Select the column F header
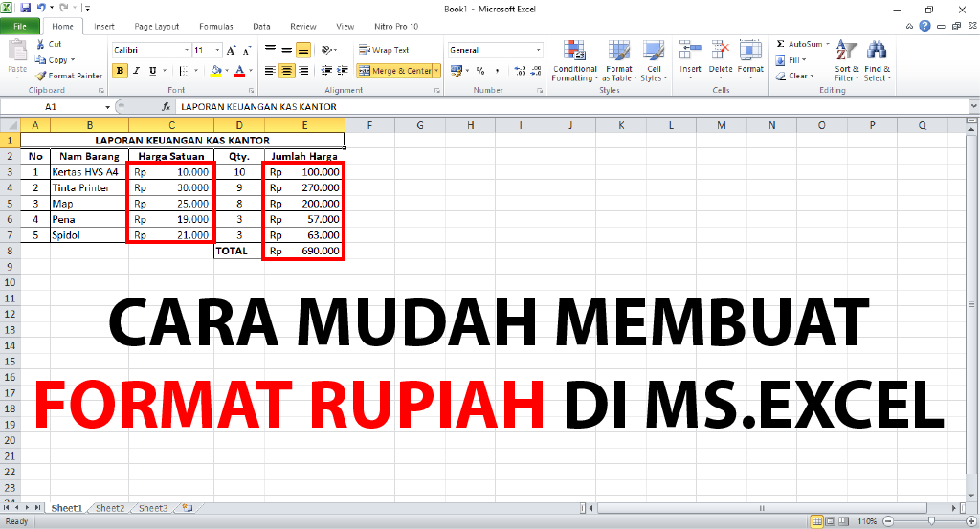Image resolution: width=980 pixels, height=529 pixels. (369, 125)
